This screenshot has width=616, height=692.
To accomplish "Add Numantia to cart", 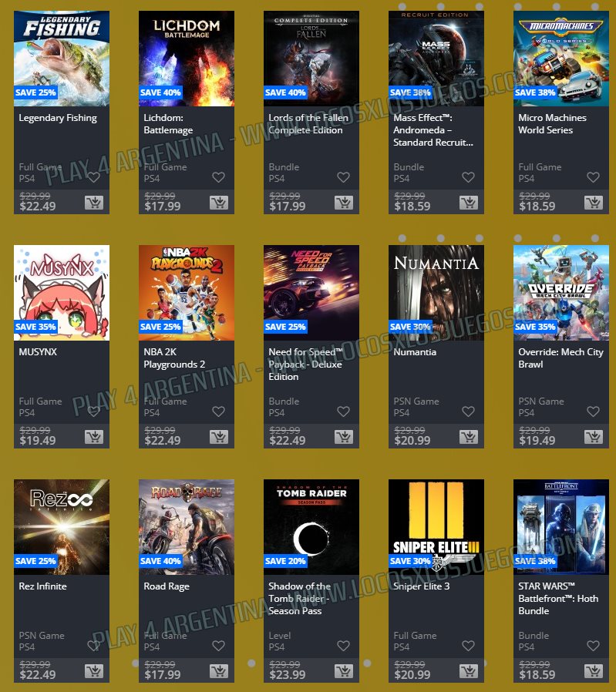I will (x=469, y=437).
